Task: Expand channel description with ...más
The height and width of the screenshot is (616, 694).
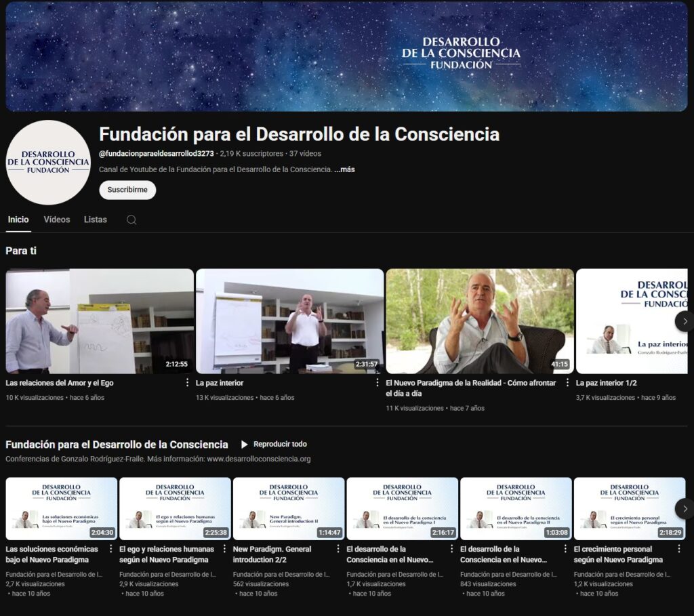Action: coord(344,169)
